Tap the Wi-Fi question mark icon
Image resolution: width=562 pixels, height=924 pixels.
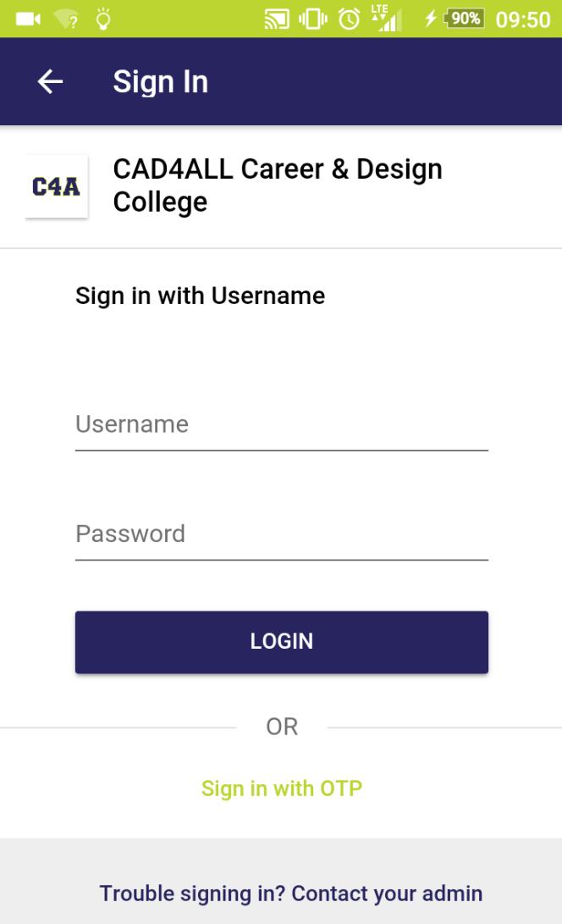(66, 19)
